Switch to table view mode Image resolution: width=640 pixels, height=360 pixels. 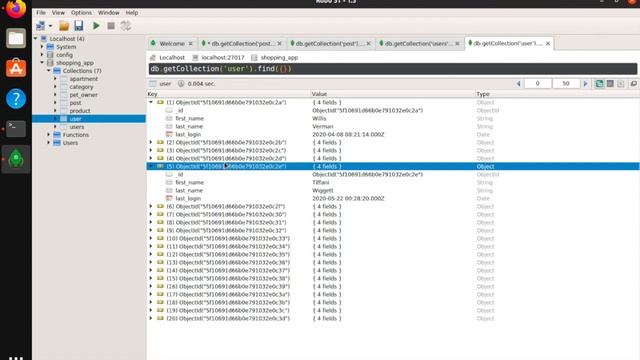(610, 84)
